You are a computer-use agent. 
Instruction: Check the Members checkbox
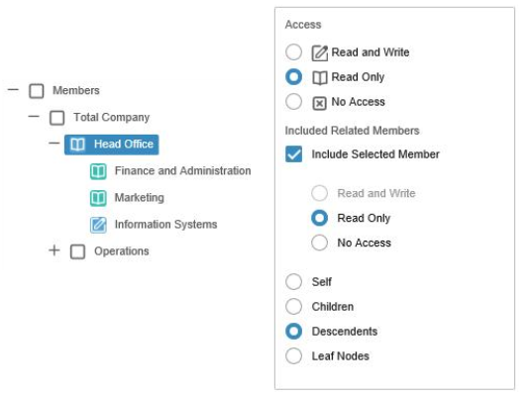[37, 91]
